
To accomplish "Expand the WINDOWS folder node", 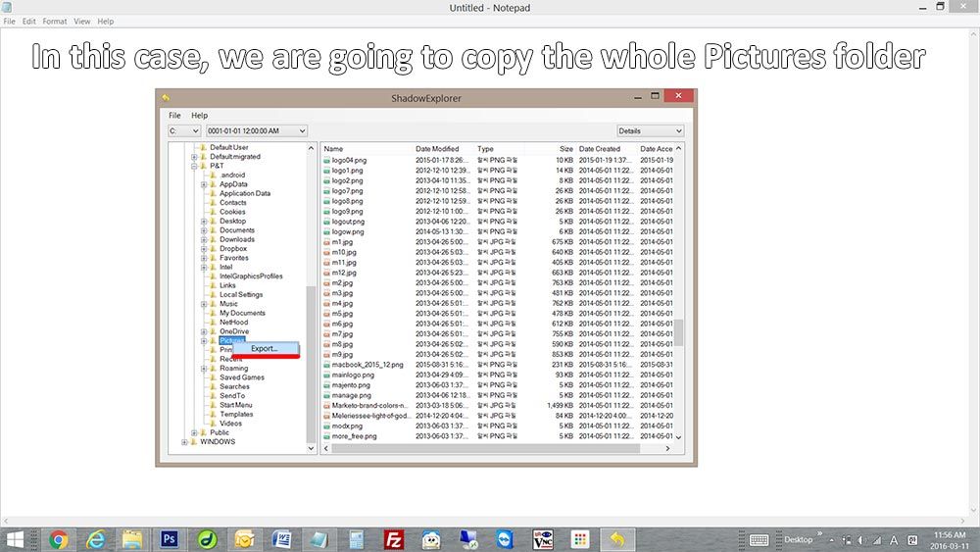I will (184, 442).
